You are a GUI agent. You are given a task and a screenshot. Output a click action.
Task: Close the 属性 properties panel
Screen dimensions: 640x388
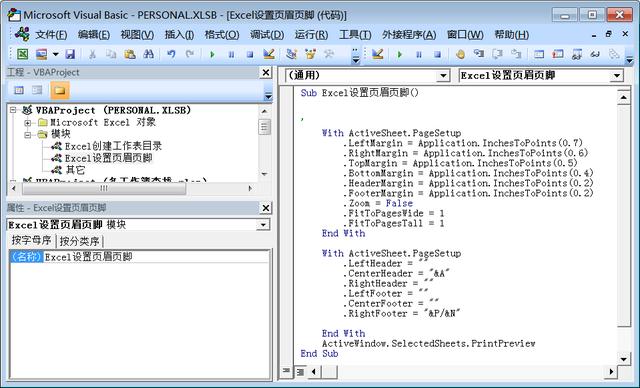(266, 208)
